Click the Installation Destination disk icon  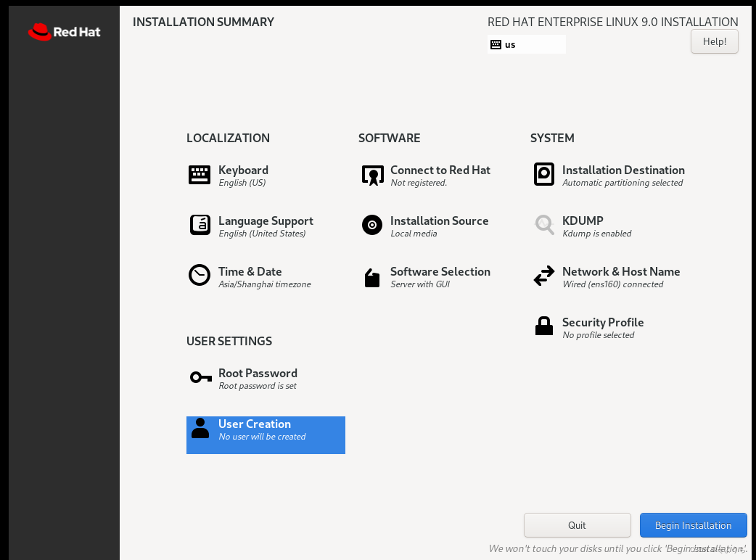(x=544, y=174)
